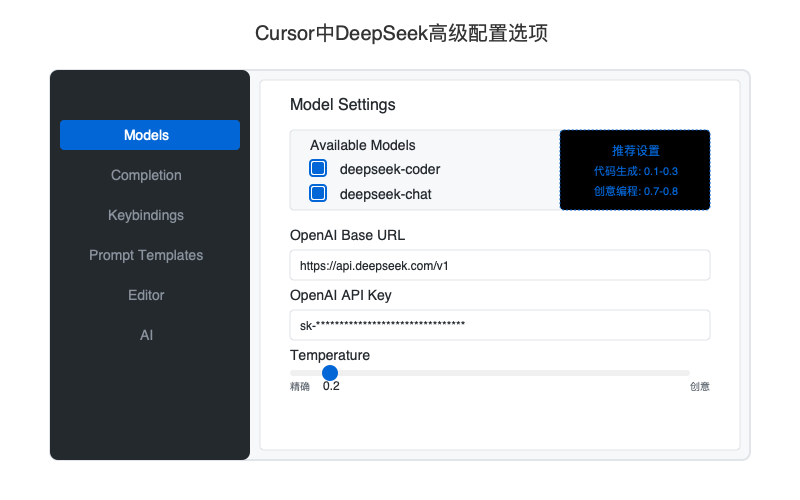Select the AI sidebar item
The width and height of the screenshot is (800, 500).
(146, 335)
